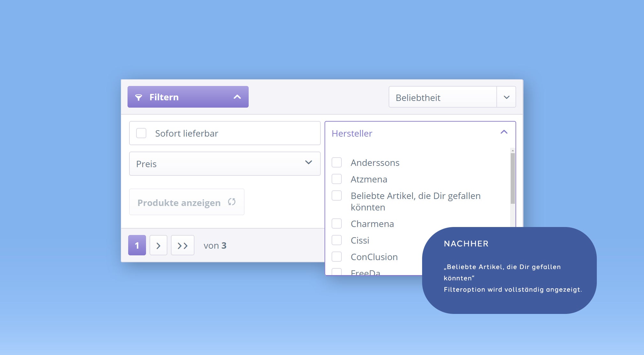The image size is (644, 355).
Task: Click the Hersteller list scrollbar thumb
Action: tap(513, 178)
